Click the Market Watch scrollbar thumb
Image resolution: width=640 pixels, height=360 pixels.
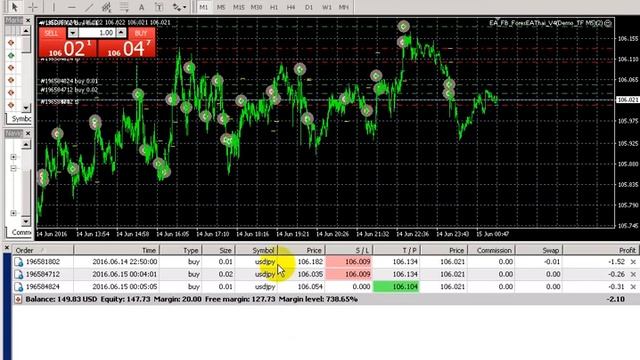pyautogui.click(x=26, y=44)
